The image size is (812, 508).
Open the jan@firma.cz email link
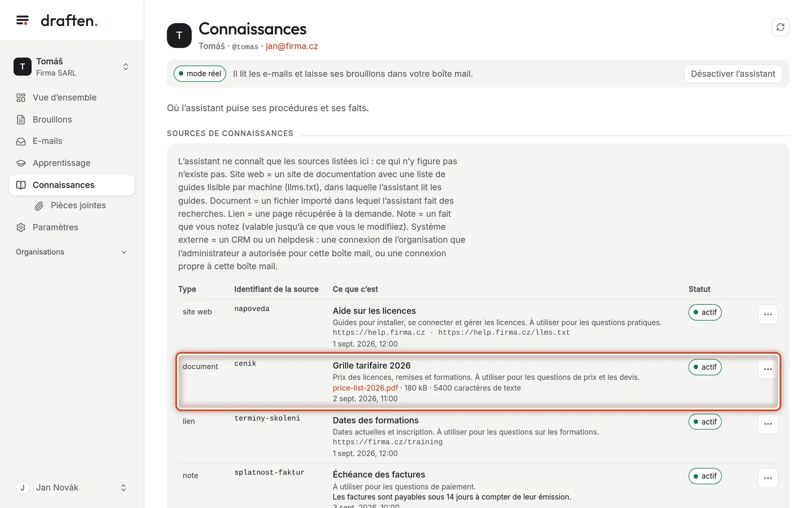click(291, 46)
